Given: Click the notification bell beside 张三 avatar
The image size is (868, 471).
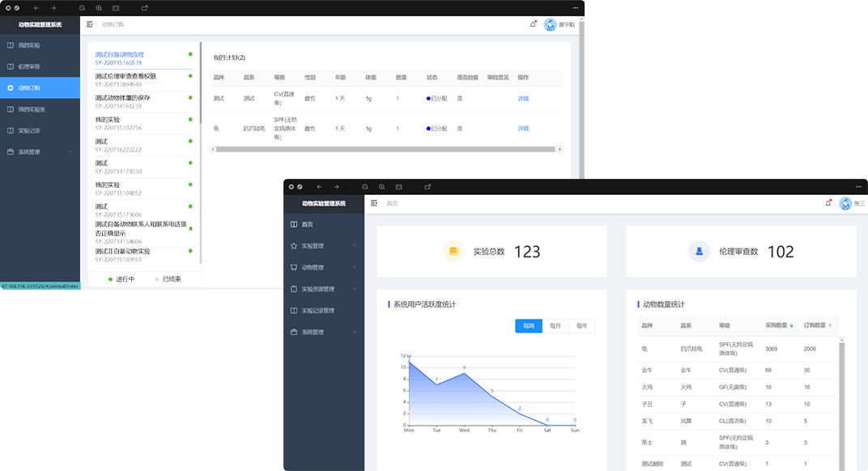Looking at the screenshot, I should point(828,203).
